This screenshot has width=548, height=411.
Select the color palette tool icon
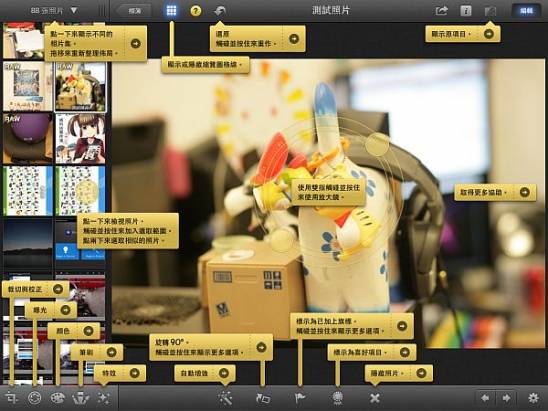coord(58,398)
